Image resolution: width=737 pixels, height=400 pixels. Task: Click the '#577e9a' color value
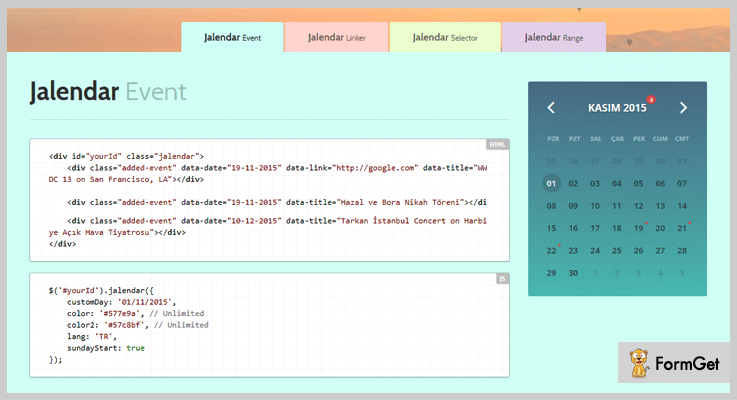coord(119,313)
